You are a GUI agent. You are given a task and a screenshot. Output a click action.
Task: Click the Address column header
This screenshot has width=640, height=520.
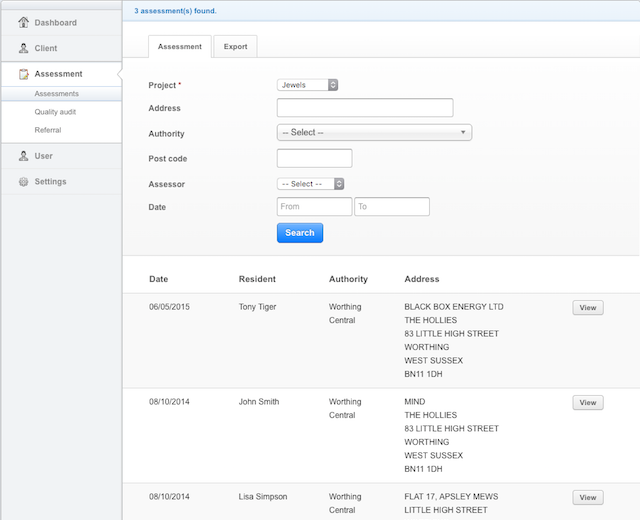coord(422,279)
